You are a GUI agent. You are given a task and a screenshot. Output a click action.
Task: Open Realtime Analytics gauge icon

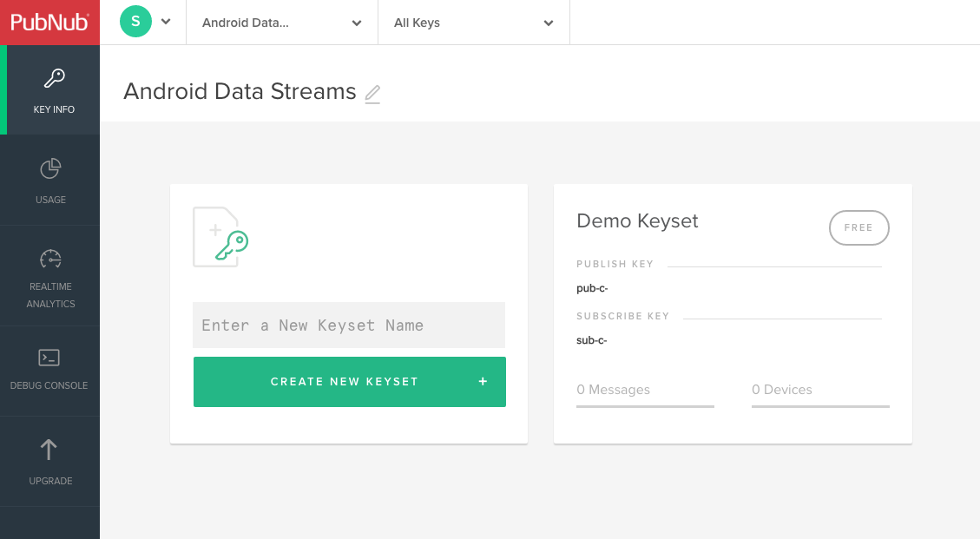[x=50, y=259]
